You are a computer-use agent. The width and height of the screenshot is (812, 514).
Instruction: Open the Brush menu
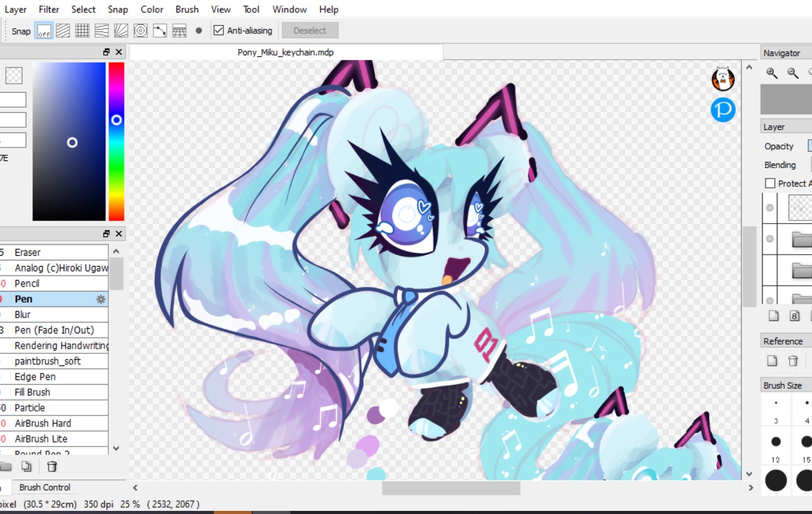coord(187,9)
